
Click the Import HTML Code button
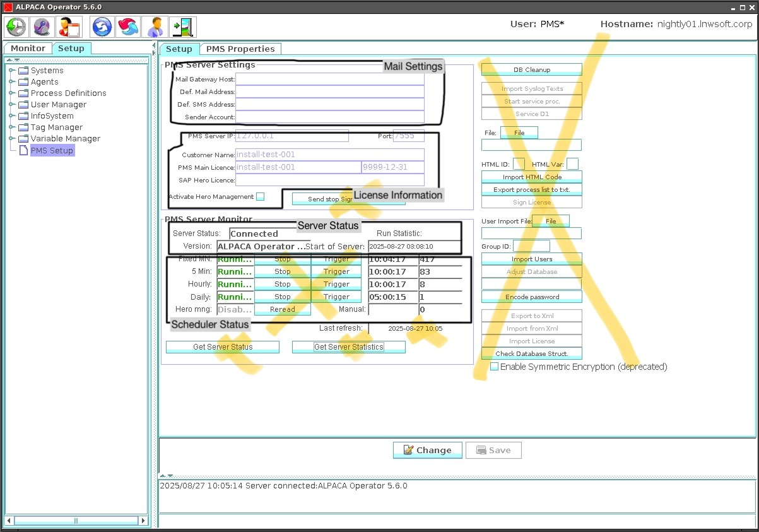(532, 177)
